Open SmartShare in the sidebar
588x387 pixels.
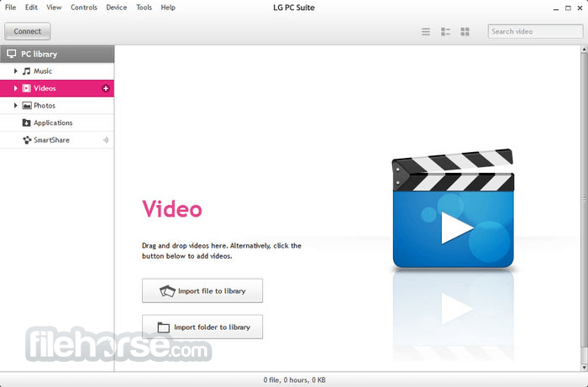[x=57, y=140]
